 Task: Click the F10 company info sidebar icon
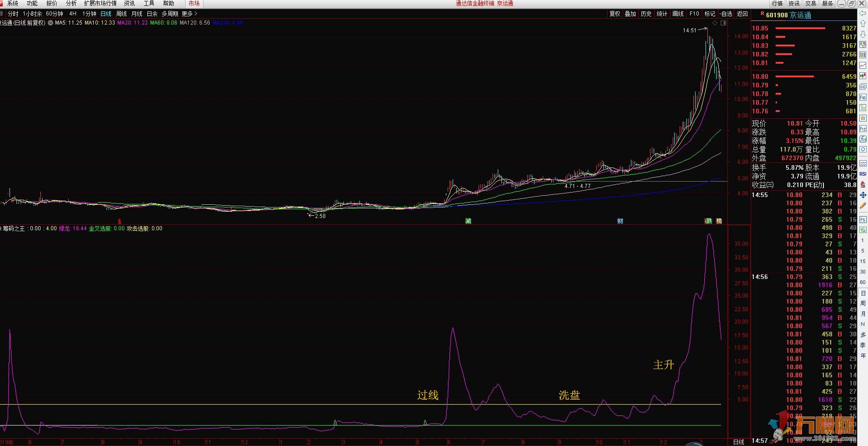(863, 97)
